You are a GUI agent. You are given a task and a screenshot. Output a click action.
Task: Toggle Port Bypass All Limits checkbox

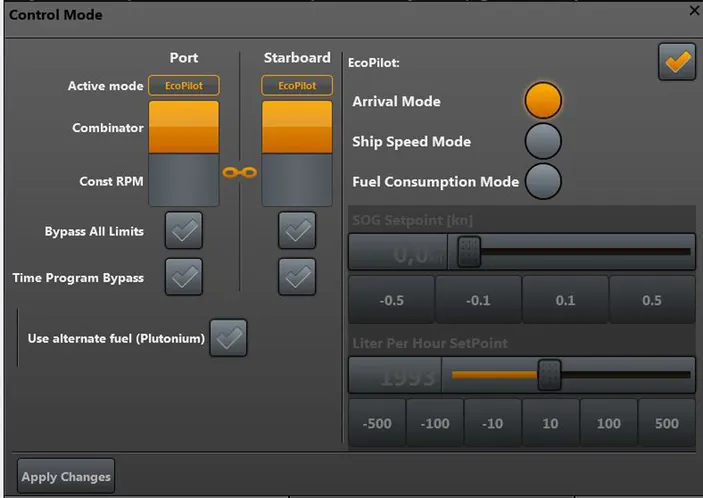[184, 230]
